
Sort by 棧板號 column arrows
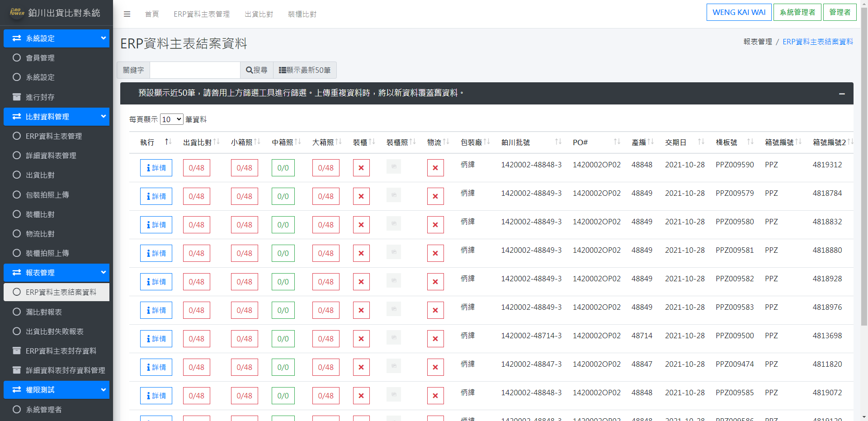point(750,142)
